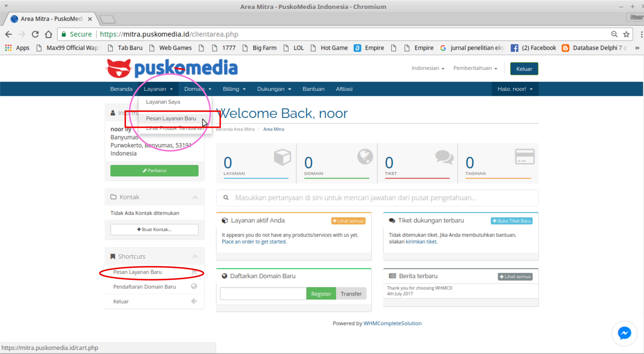Viewport: 644px width, 354px height.
Task: Click Beranda Area Mitra breadcrumb
Action: click(x=235, y=129)
